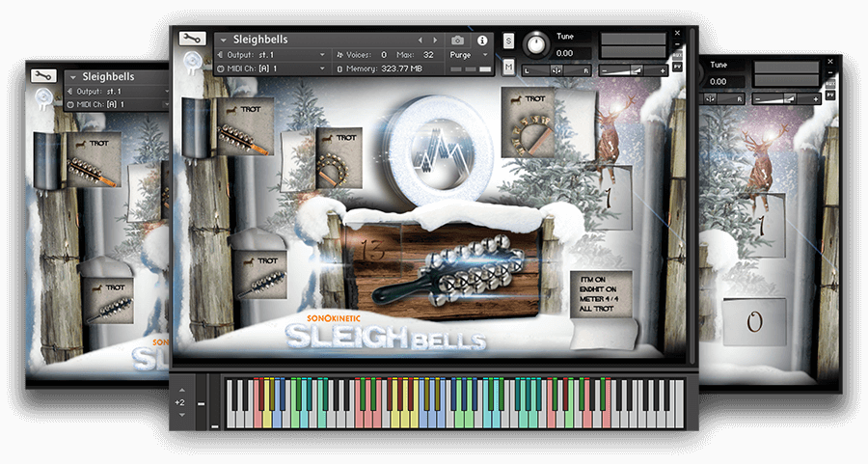Click the Max voices value 32
Viewport: 868px width, 464px height.
click(x=428, y=55)
